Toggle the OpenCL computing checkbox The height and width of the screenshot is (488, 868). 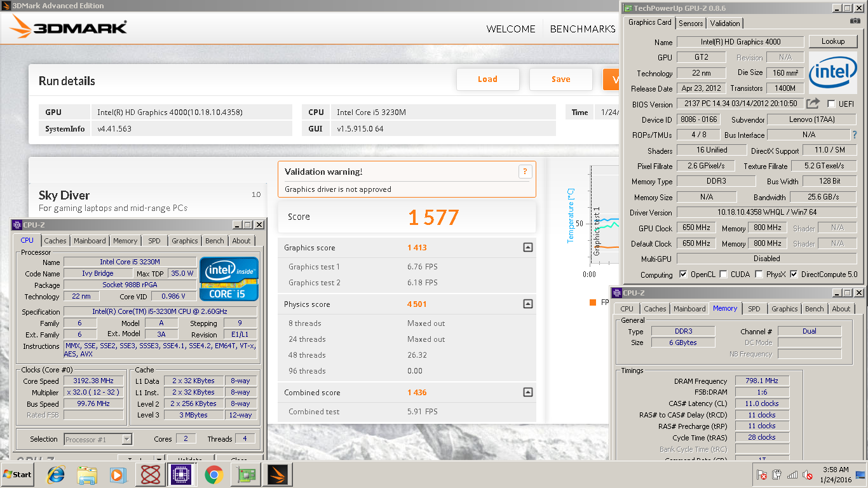(683, 274)
